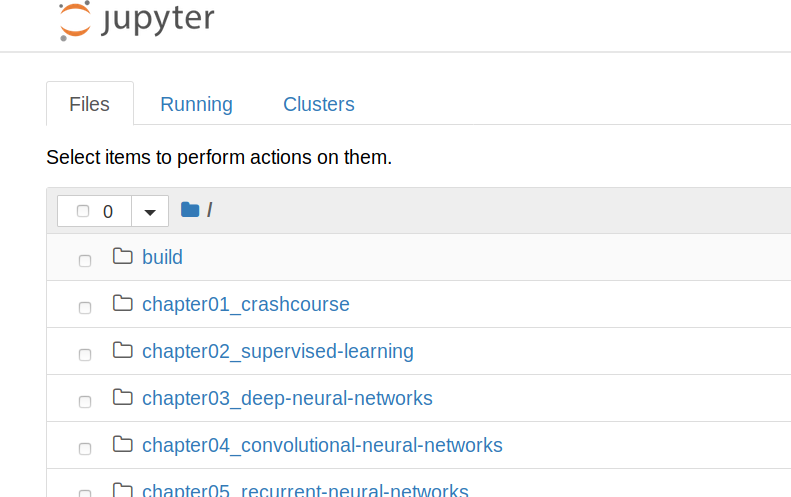This screenshot has height=497, width=791.
Task: Open the selection type dropdown arrow
Action: [150, 211]
